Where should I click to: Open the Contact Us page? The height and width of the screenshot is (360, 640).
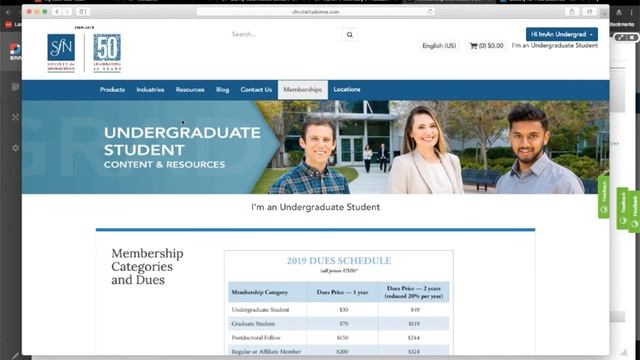pos(256,90)
